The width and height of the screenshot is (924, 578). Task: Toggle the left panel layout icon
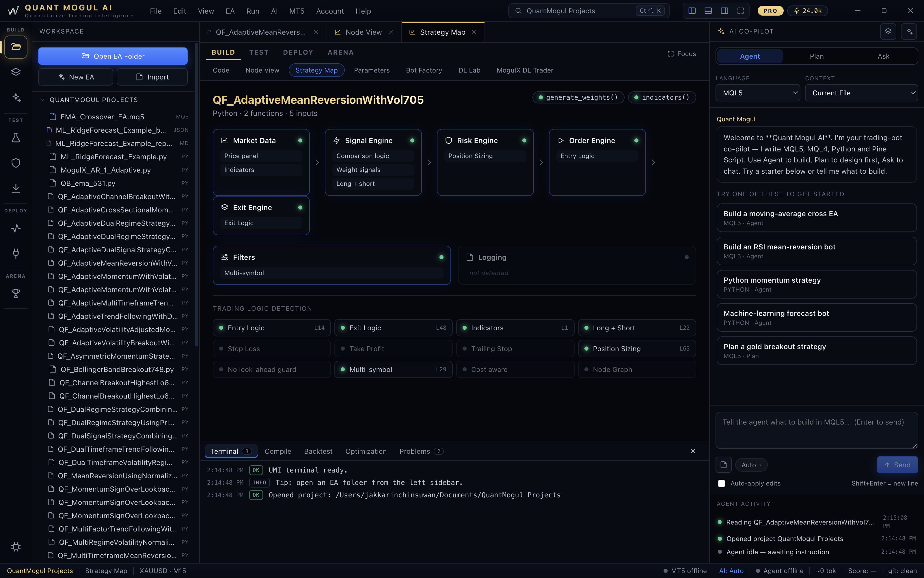tap(692, 11)
